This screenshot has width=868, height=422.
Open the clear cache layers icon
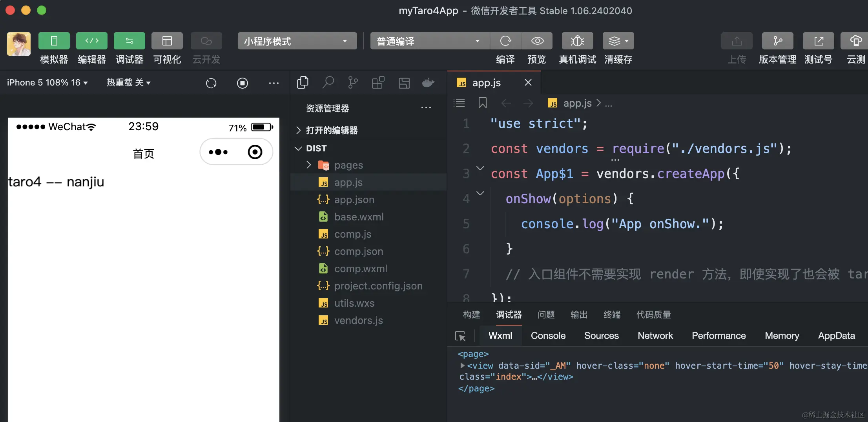click(x=618, y=41)
